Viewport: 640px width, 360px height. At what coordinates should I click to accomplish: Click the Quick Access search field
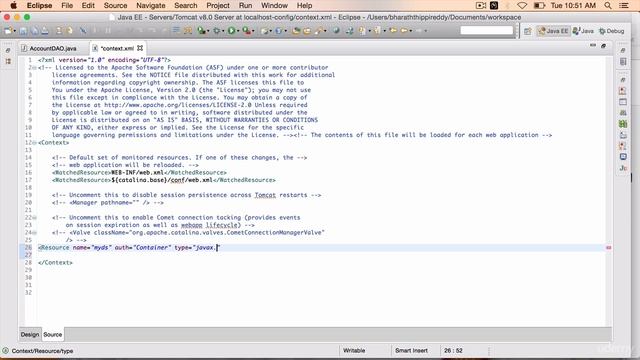pos(487,31)
